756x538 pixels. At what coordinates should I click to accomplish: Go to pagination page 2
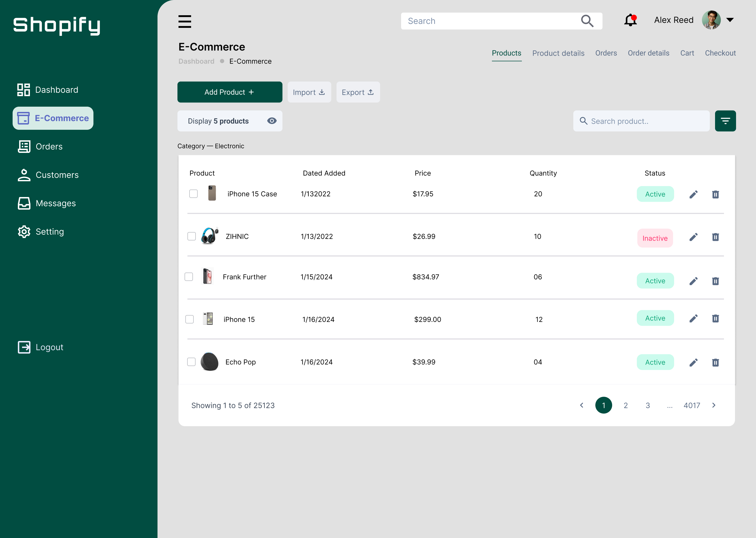click(x=626, y=406)
